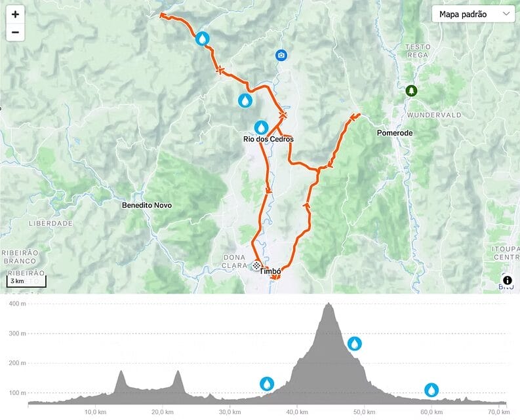The height and width of the screenshot is (420, 520).
Task: Select the water point above Rio dos Cedros label
Action: tap(261, 127)
